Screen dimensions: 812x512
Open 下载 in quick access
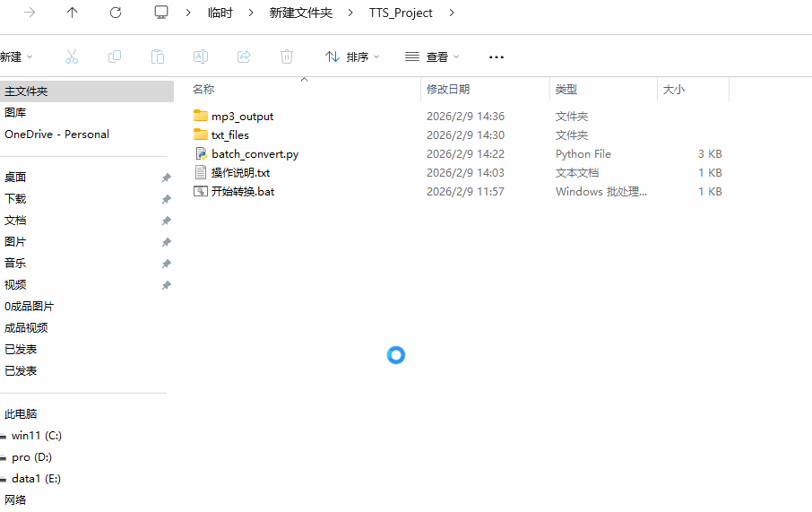click(15, 198)
